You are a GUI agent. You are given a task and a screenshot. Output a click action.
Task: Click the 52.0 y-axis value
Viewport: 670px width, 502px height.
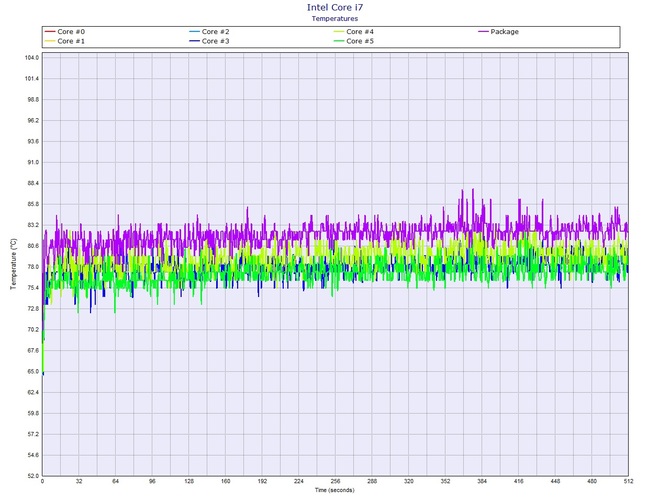pyautogui.click(x=32, y=476)
